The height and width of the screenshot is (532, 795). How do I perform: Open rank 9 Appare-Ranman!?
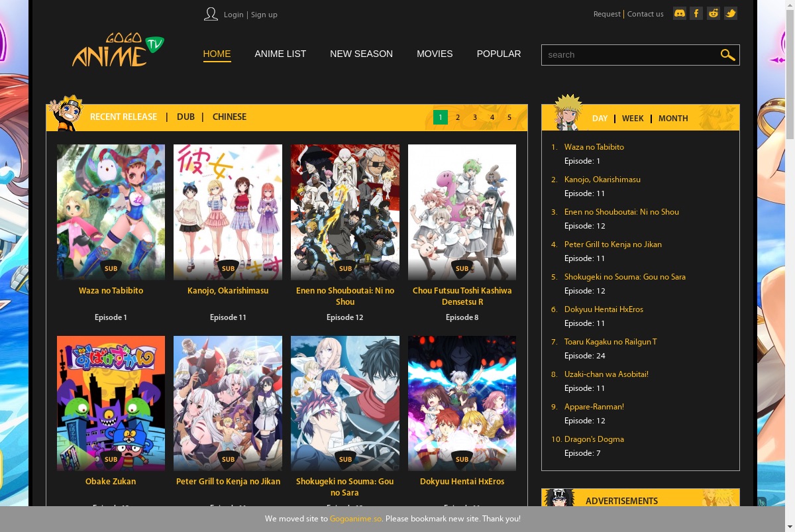pos(594,407)
